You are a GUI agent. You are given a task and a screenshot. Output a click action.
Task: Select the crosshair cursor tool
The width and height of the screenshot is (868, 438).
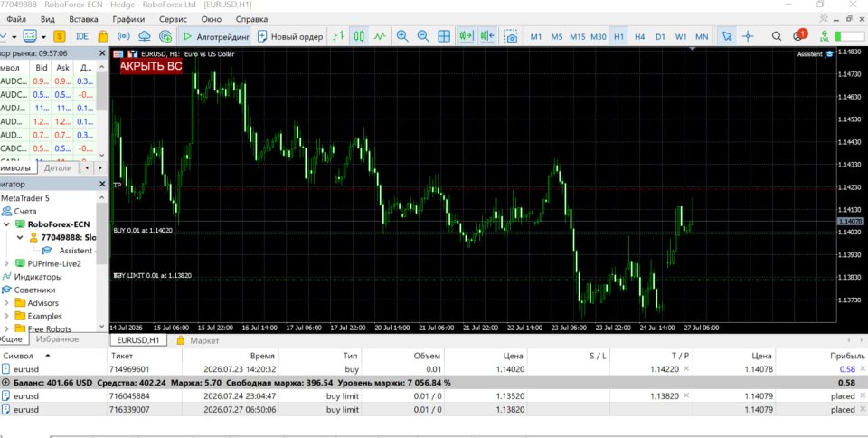[748, 36]
